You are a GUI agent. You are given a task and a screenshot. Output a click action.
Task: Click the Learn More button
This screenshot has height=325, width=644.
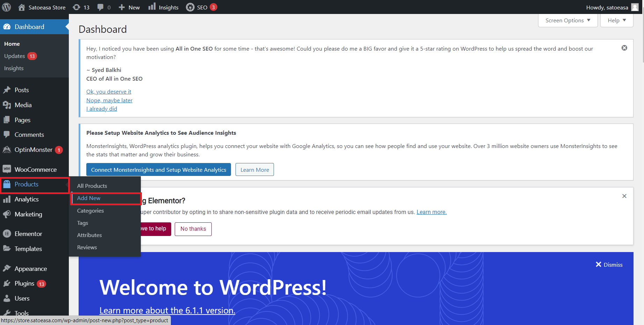[255, 170]
